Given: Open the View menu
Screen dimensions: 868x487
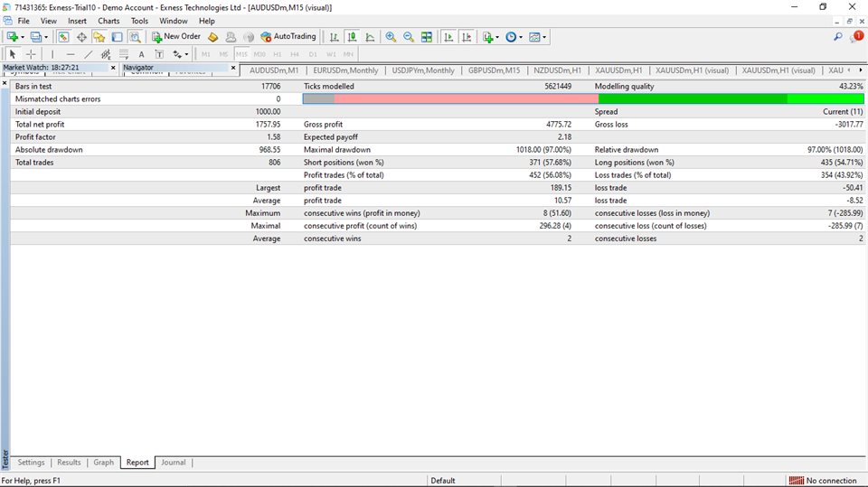Looking at the screenshot, I should [48, 21].
